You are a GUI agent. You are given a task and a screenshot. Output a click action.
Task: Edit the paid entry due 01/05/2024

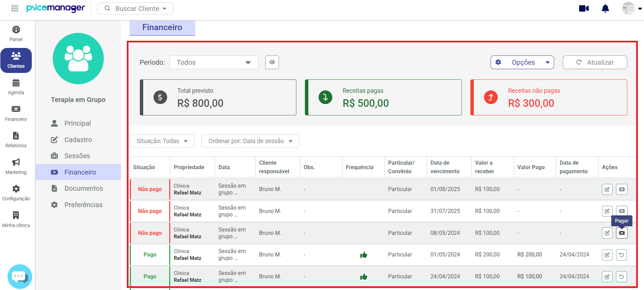[607, 255]
